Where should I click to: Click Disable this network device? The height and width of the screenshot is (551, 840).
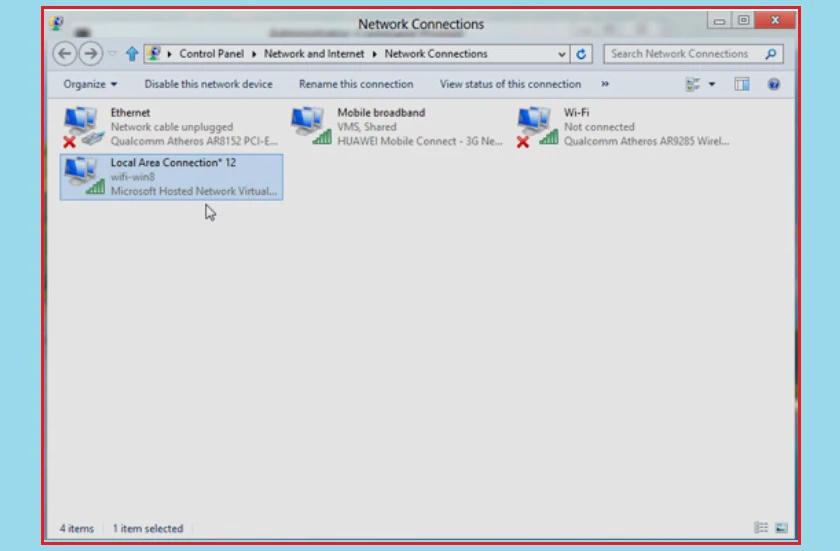(208, 84)
